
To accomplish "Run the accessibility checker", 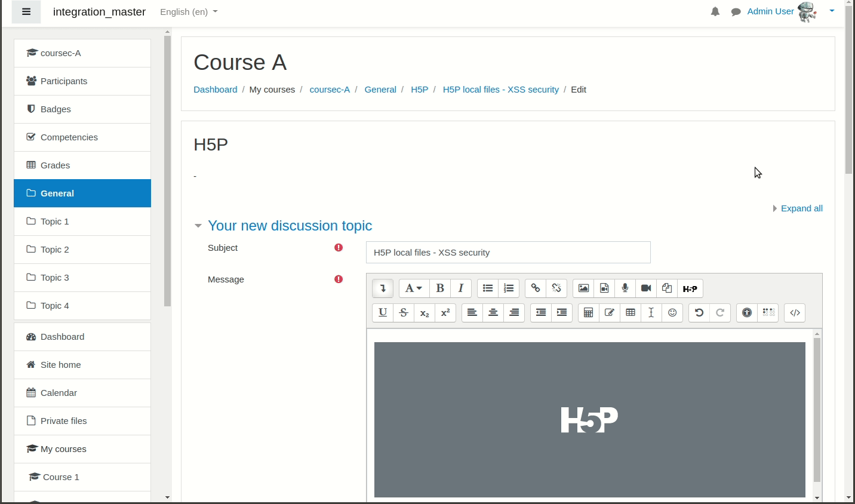I will [x=747, y=312].
